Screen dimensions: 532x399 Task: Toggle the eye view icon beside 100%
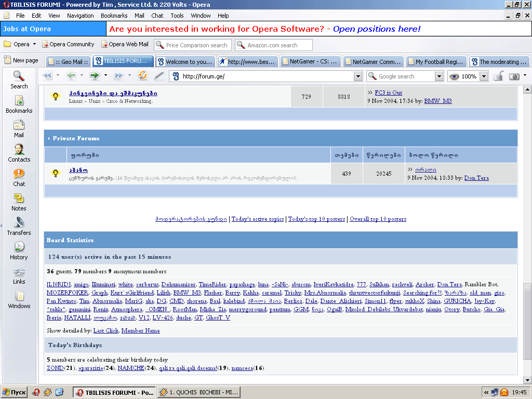click(454, 76)
